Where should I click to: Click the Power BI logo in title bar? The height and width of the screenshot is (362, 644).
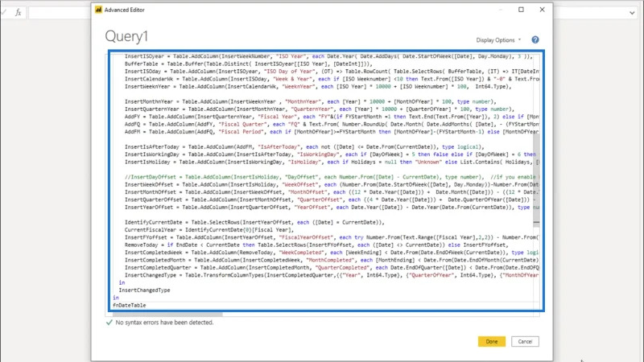98,10
